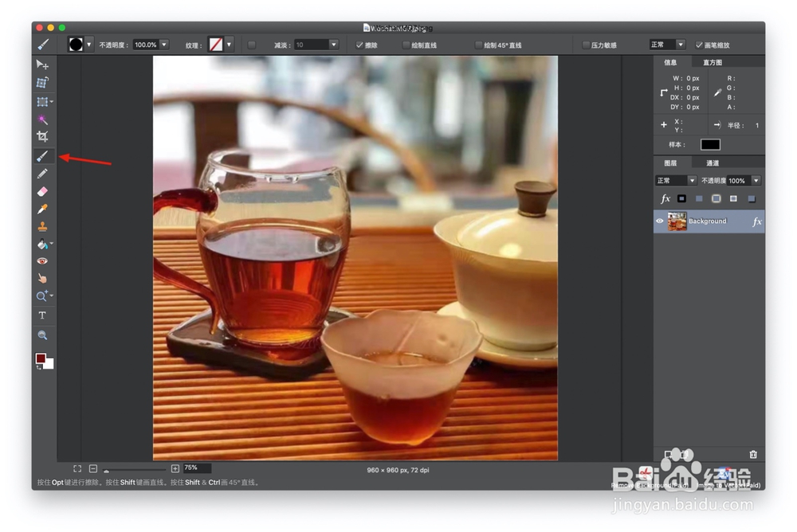Toggle the 擦除 checkbox
The image size is (797, 532).
click(359, 45)
